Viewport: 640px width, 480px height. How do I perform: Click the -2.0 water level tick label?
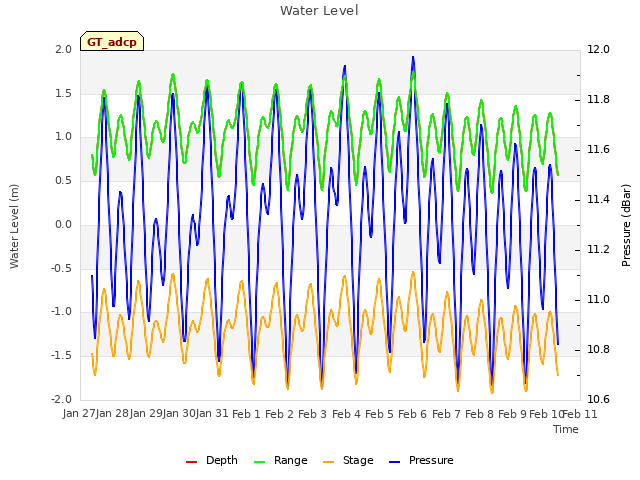point(62,399)
